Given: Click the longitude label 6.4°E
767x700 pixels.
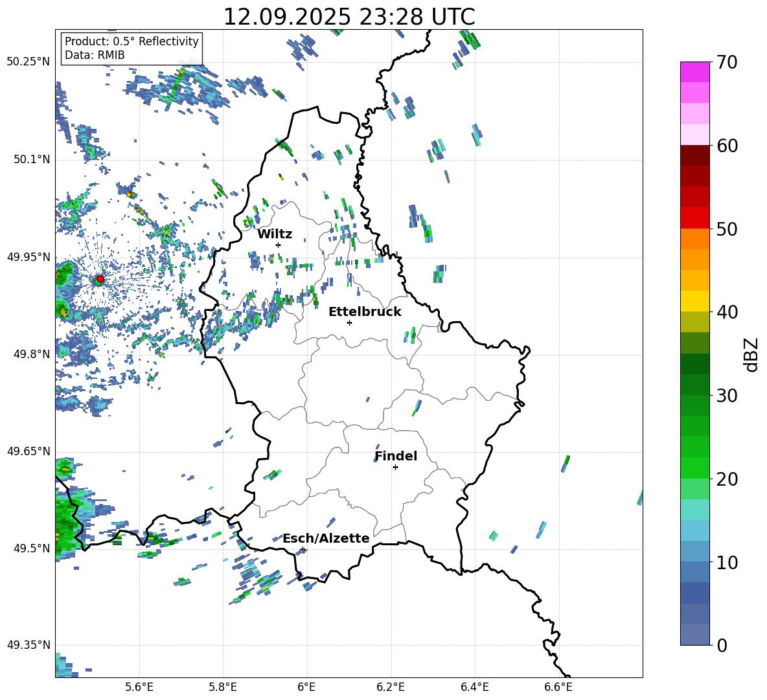Looking at the screenshot, I should point(474,687).
